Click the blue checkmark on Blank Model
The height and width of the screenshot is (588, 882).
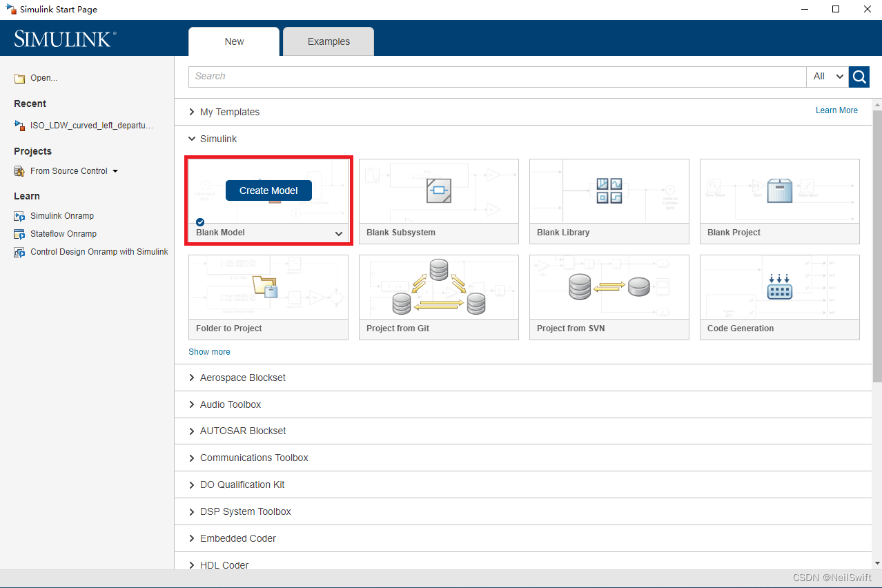point(200,222)
